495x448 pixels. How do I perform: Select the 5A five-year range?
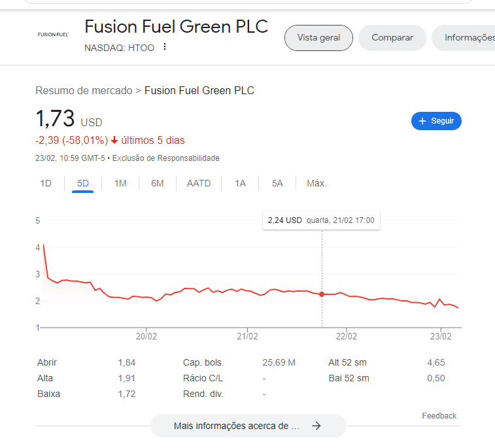coord(277,183)
